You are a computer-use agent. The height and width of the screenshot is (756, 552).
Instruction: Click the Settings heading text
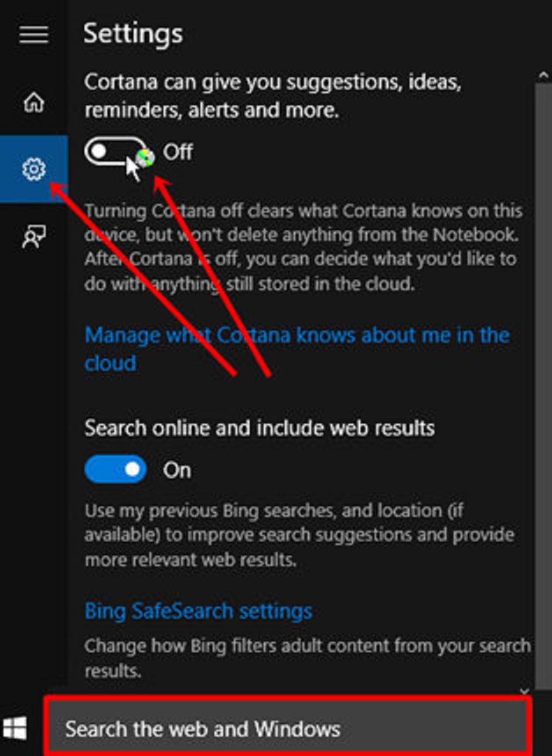(x=133, y=35)
